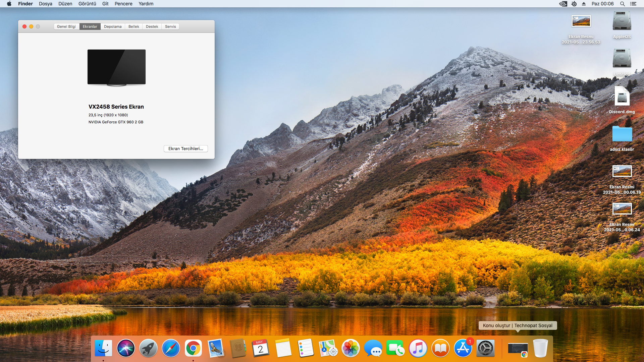Open iTunes music app
Screen dimensions: 644x362
tap(418, 348)
